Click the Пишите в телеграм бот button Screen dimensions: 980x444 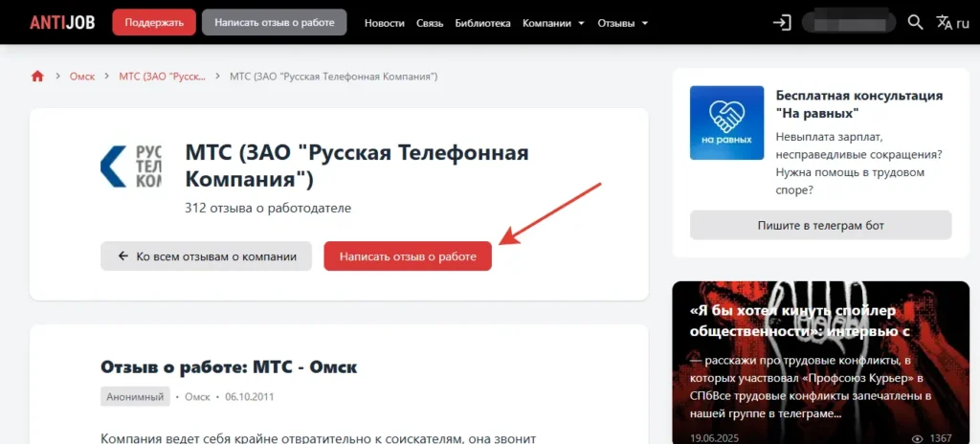(820, 225)
